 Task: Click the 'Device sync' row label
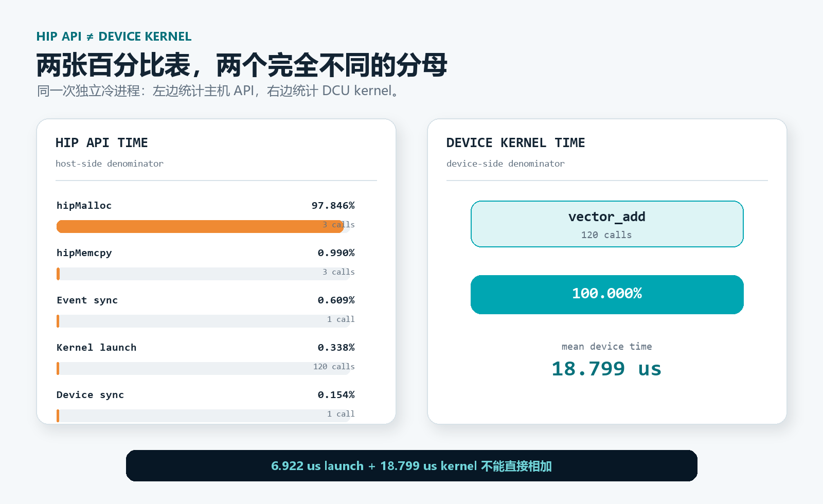click(90, 394)
